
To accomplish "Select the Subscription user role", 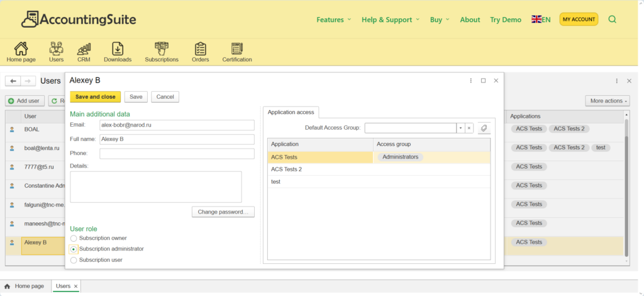I will 74,260.
